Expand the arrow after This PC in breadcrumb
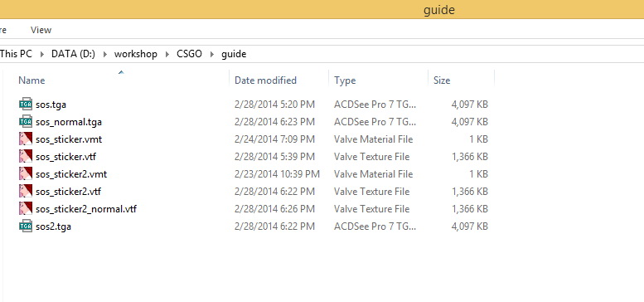The image size is (644, 302). pos(42,54)
